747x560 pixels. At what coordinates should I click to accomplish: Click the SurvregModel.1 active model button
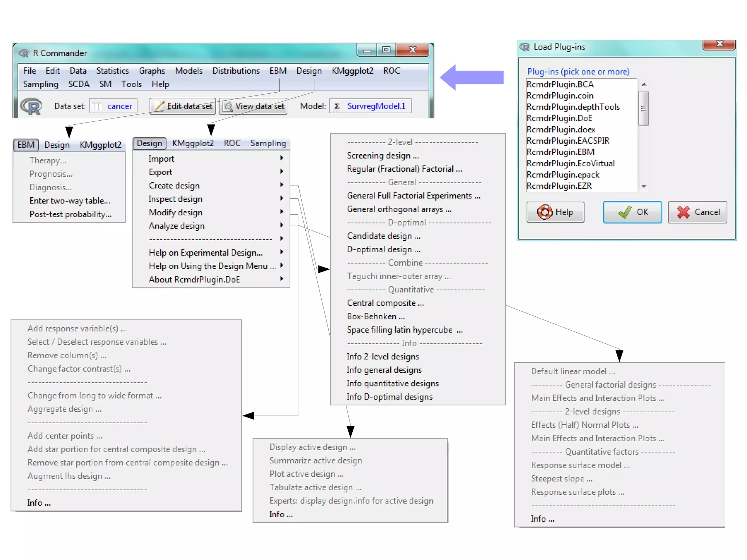(x=370, y=106)
